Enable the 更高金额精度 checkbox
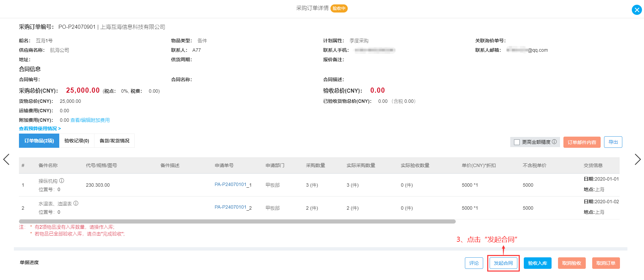644x280 pixels. tap(517, 142)
